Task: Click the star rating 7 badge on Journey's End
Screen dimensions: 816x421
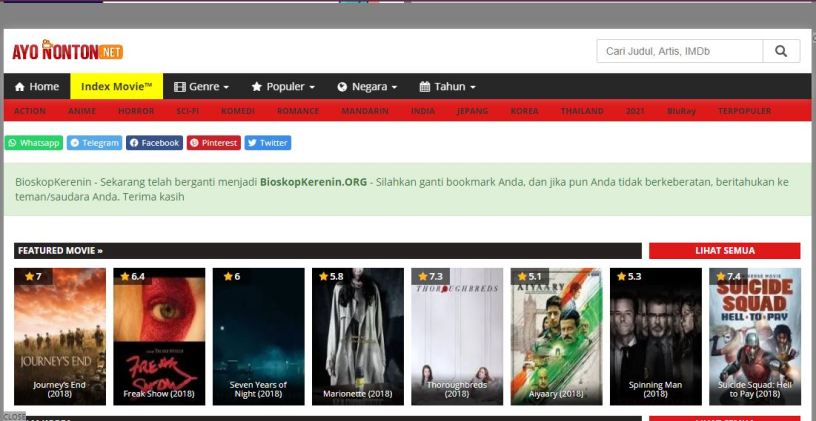Action: point(33,276)
